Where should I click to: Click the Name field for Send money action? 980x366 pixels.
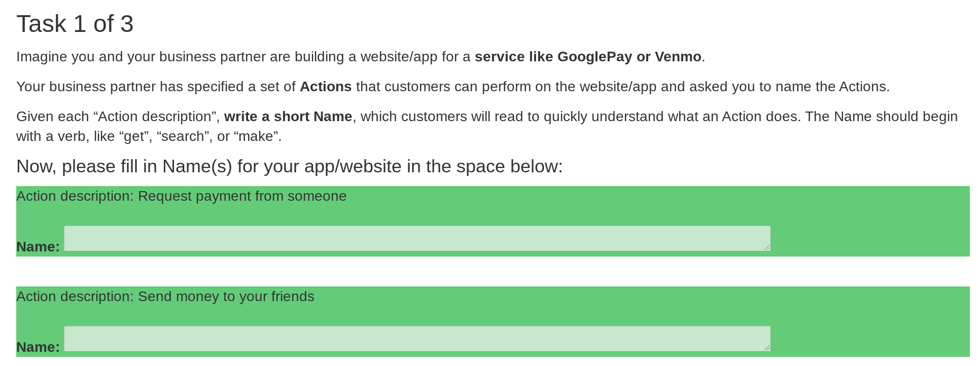tap(417, 339)
